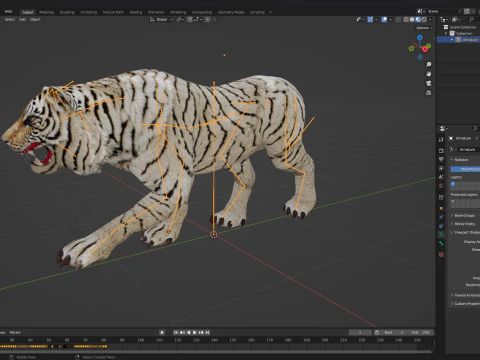
Task: Select the Armature object in outliner
Action: [470, 40]
